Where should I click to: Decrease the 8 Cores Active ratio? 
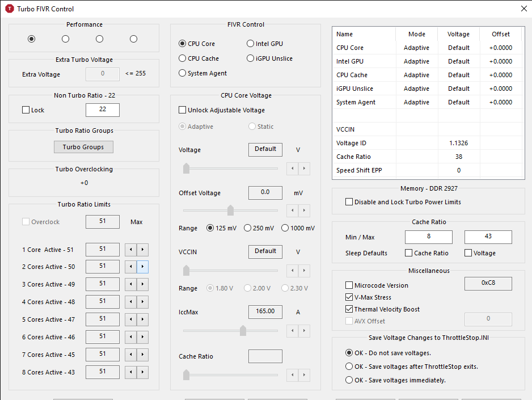click(x=130, y=373)
